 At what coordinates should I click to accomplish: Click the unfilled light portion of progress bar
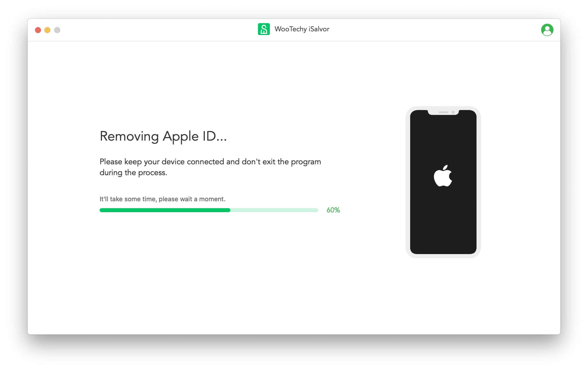point(274,210)
